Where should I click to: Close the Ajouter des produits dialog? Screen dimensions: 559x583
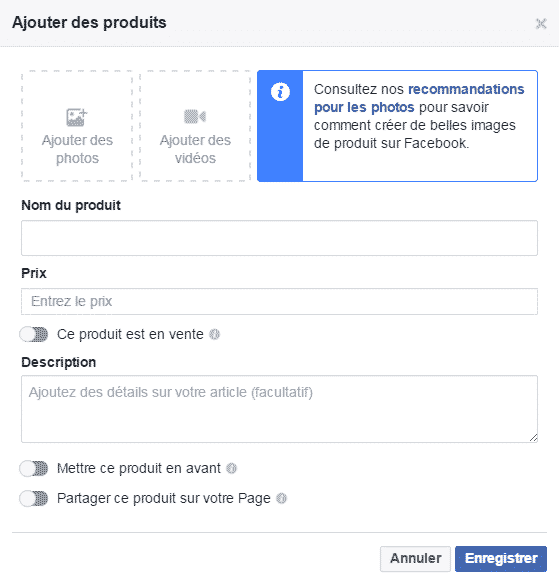541,24
